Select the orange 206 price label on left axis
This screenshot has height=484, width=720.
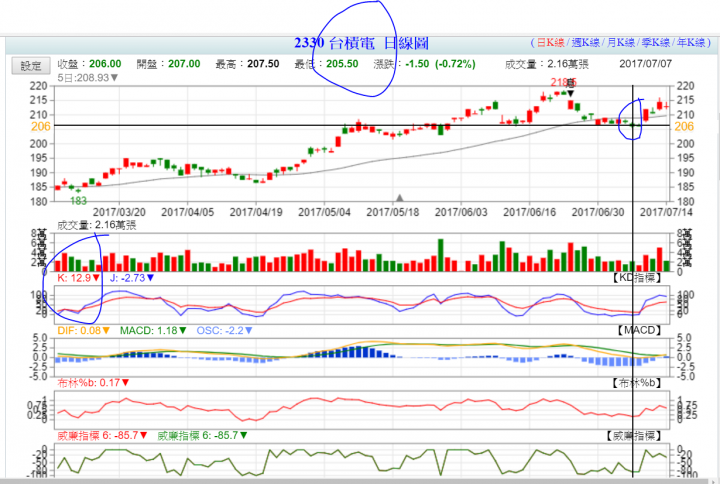40,127
